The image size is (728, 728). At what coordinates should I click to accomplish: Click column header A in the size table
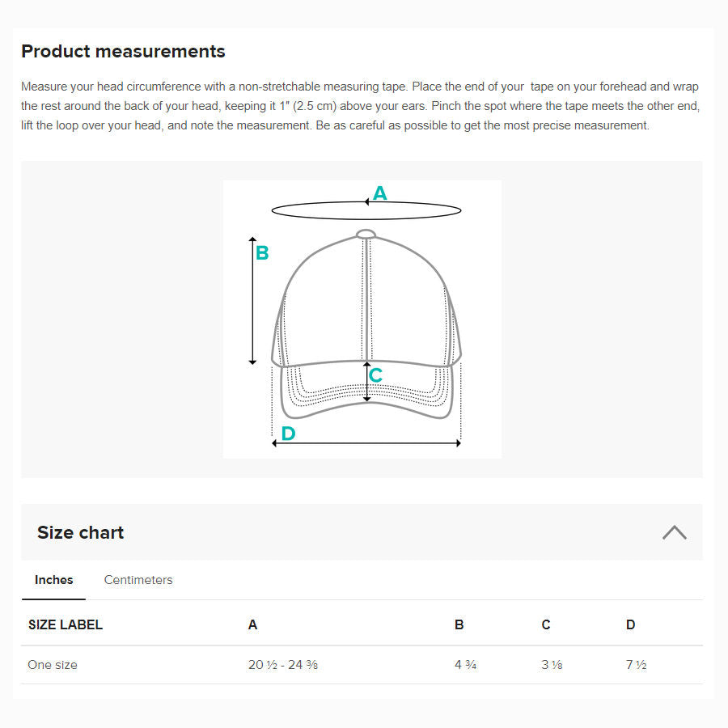[x=252, y=624]
